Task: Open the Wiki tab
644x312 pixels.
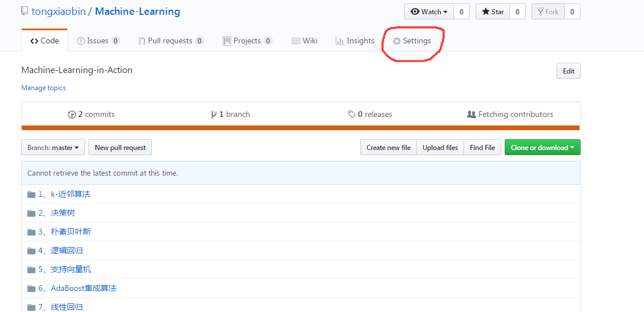Action: click(x=304, y=40)
